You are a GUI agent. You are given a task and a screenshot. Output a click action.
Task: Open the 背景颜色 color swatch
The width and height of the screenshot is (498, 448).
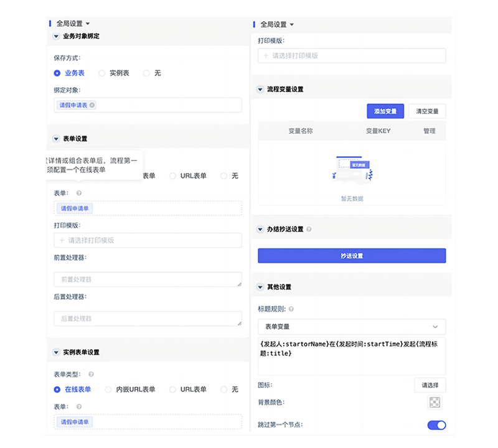(x=434, y=402)
